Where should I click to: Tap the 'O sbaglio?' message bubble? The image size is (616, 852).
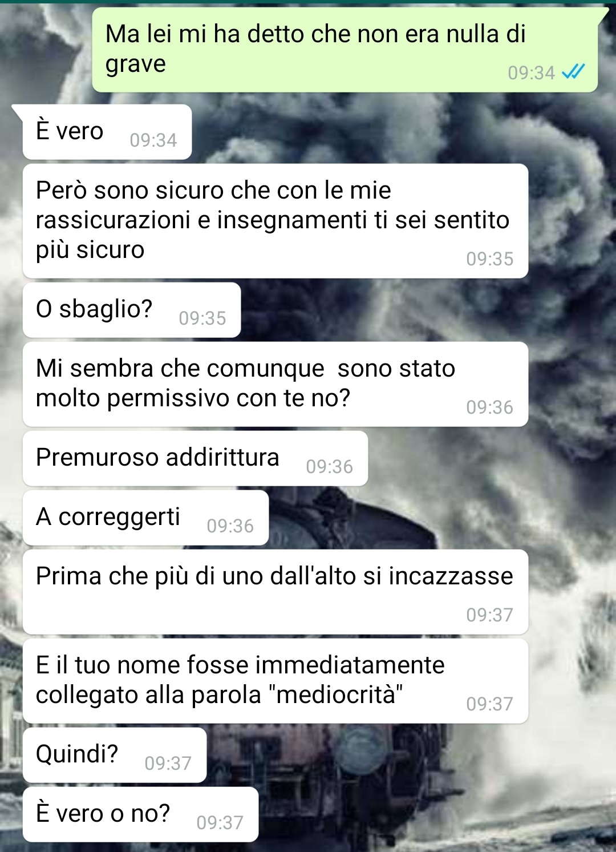tap(132, 310)
